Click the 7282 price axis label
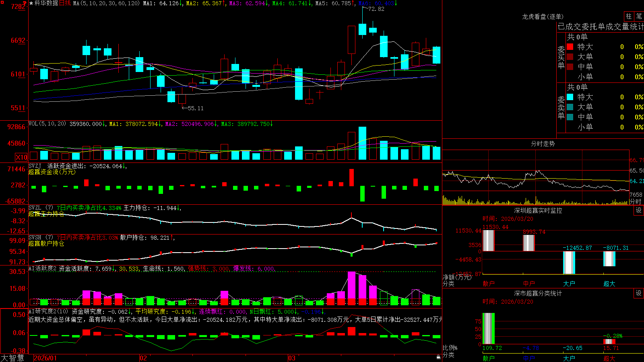The width and height of the screenshot is (644, 362). tap(18, 6)
